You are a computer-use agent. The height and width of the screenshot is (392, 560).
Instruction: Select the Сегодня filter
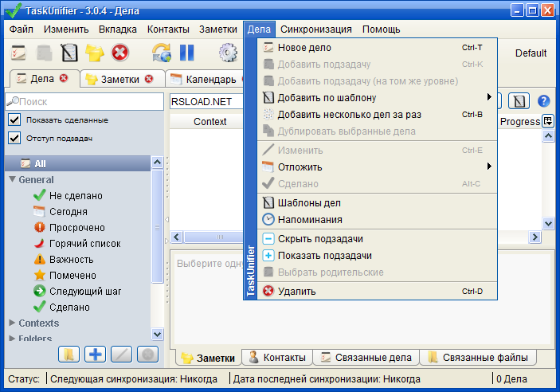click(x=61, y=212)
